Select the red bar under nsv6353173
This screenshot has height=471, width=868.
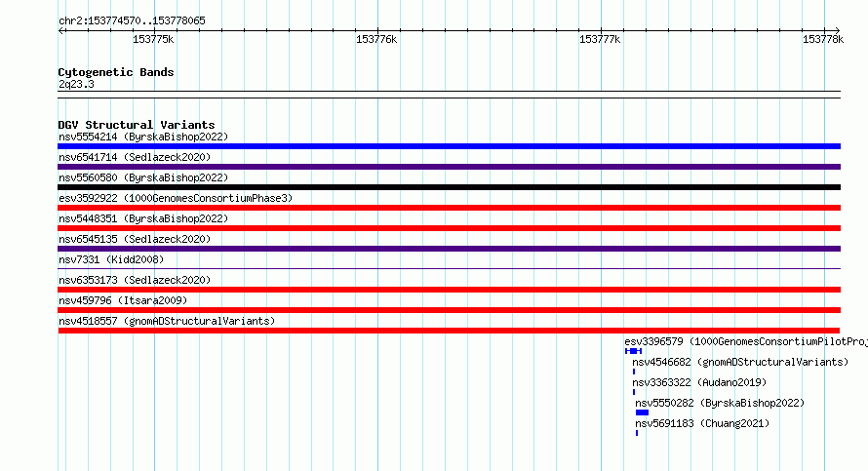click(x=449, y=290)
